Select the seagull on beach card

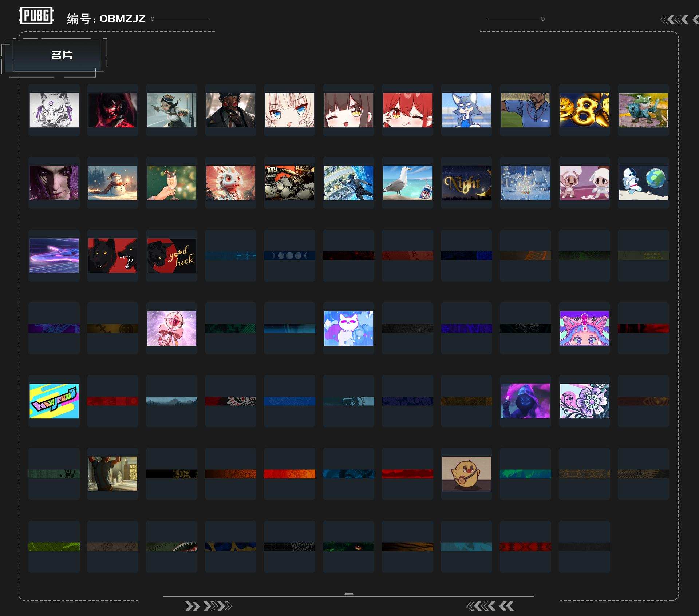pos(408,183)
